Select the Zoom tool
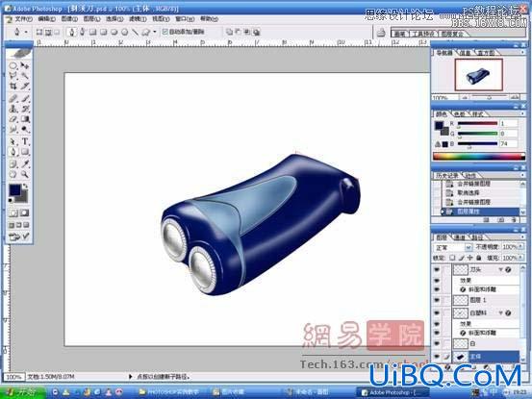Screen dimensions: 532x399 click(25, 174)
